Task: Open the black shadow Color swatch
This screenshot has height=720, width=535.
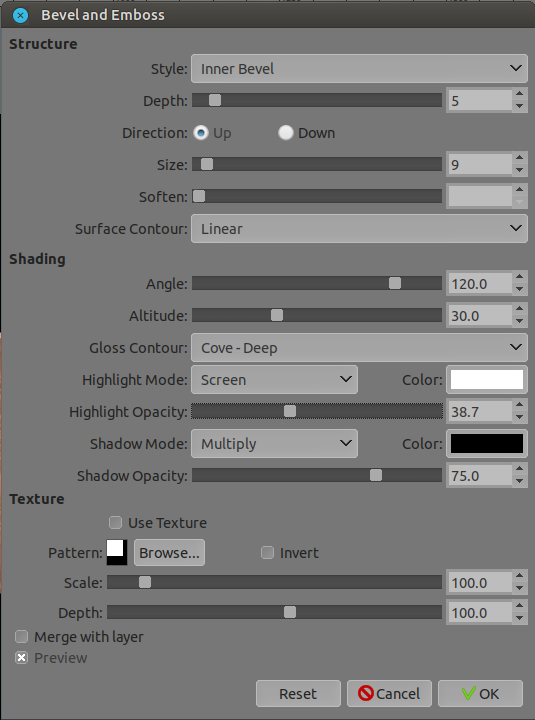Action: click(x=487, y=443)
